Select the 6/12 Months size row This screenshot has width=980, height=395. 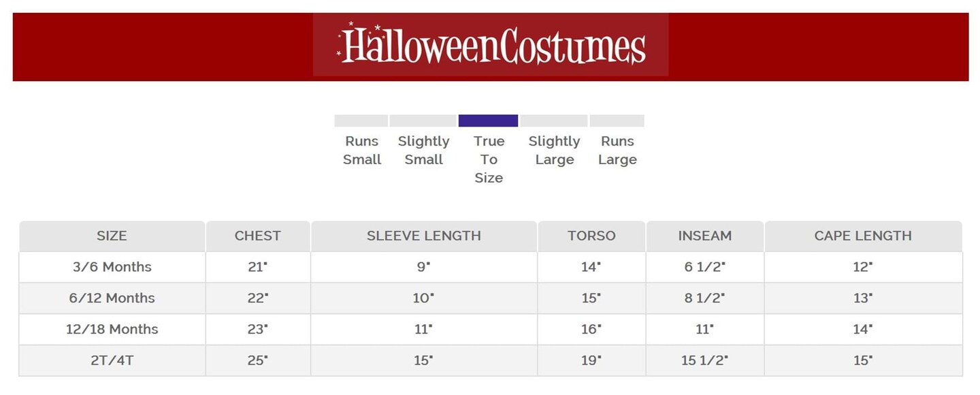(112, 298)
